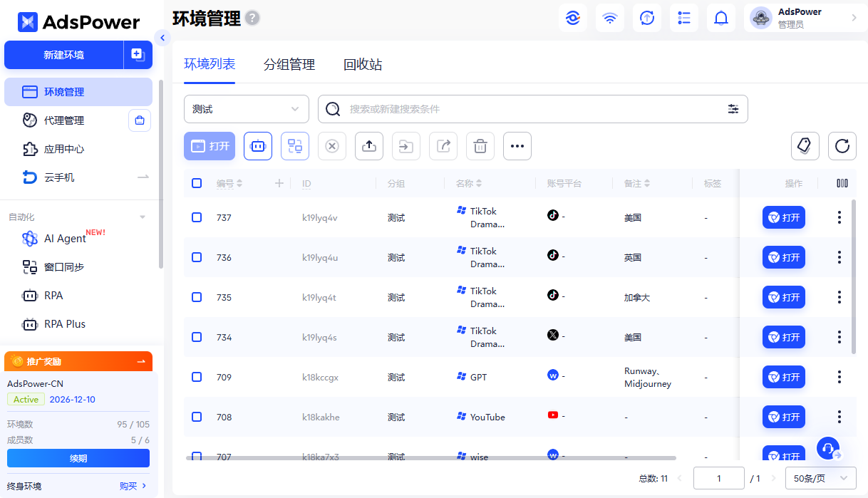Click the 续期 renew button
This screenshot has height=498, width=868.
click(78, 458)
